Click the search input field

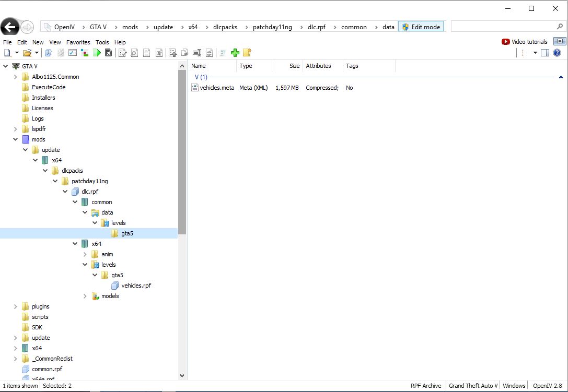503,27
